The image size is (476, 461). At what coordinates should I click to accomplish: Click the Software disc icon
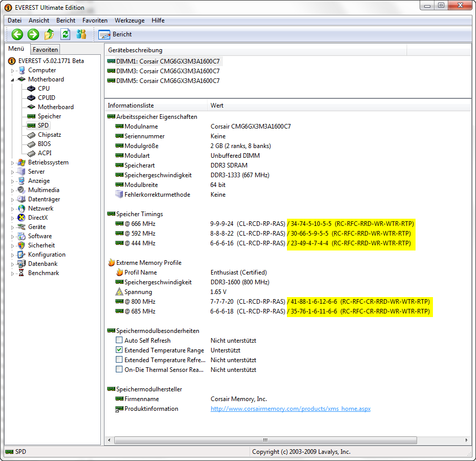(x=21, y=236)
